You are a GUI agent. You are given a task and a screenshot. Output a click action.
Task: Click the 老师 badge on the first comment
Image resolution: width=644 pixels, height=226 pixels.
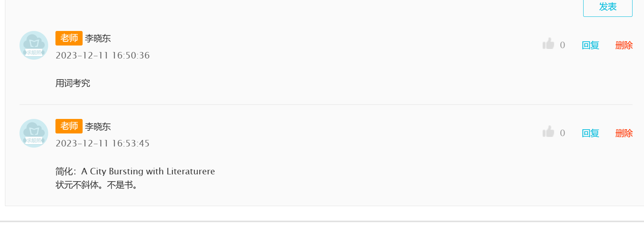coord(69,38)
